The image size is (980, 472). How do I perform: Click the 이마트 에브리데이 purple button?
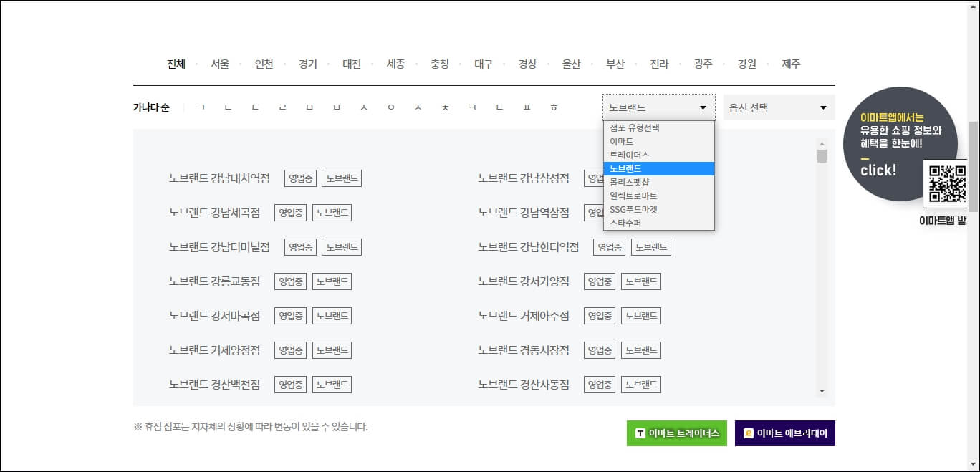[785, 433]
